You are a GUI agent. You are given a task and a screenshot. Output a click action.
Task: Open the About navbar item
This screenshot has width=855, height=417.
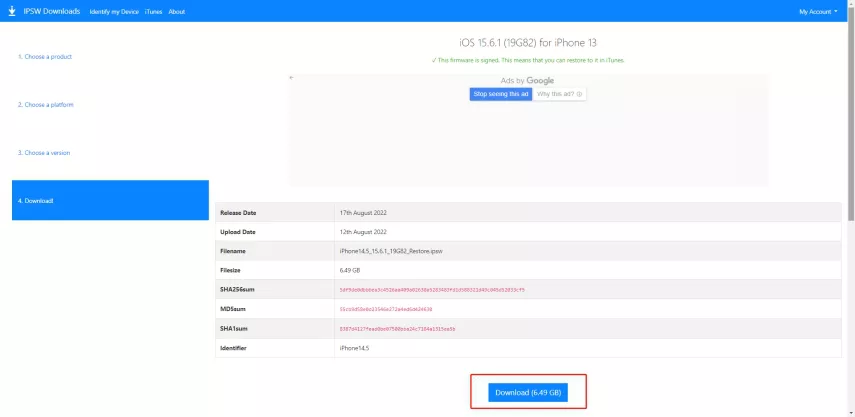[x=177, y=11]
